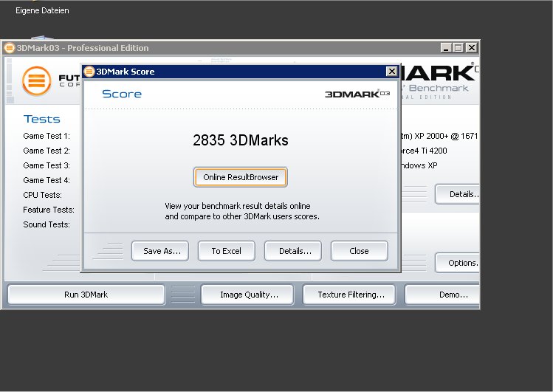Screen dimensions: 553x392
Task: Click the 'CPU Tests:' label
Action: [x=42, y=195]
